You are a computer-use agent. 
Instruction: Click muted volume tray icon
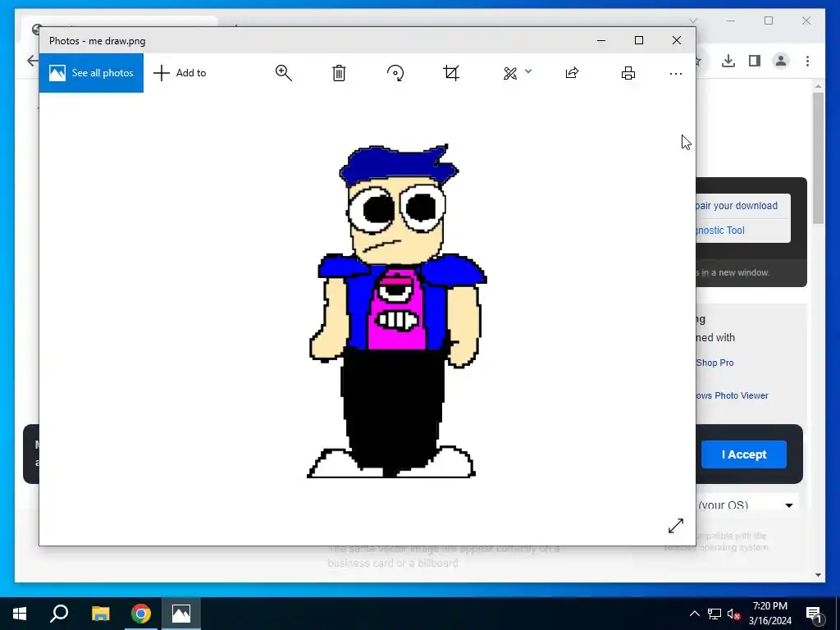pyautogui.click(x=734, y=614)
